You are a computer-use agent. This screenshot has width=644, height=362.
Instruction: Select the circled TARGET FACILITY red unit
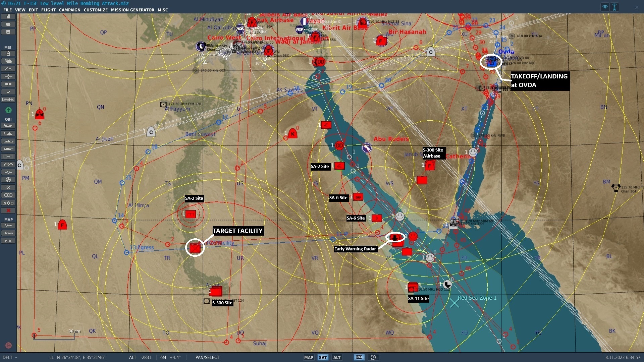[x=195, y=248]
